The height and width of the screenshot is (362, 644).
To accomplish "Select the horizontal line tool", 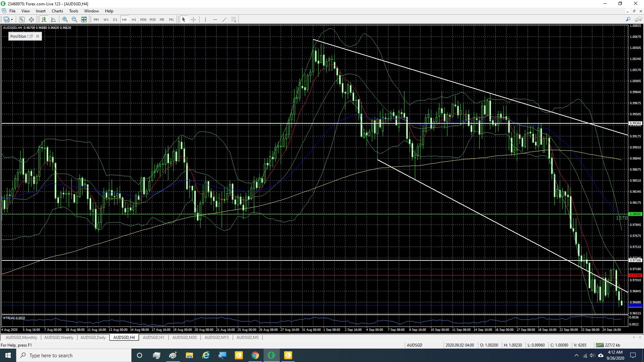I will (215, 19).
